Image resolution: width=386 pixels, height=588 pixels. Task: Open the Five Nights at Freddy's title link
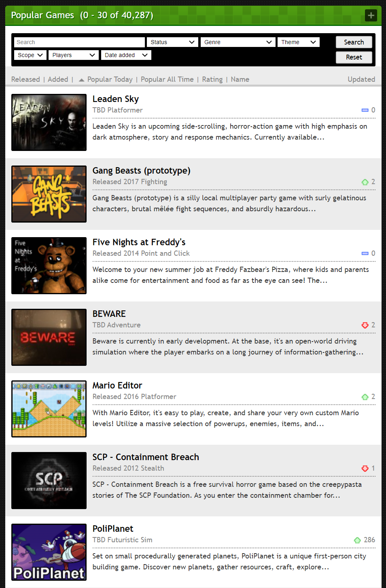click(139, 242)
